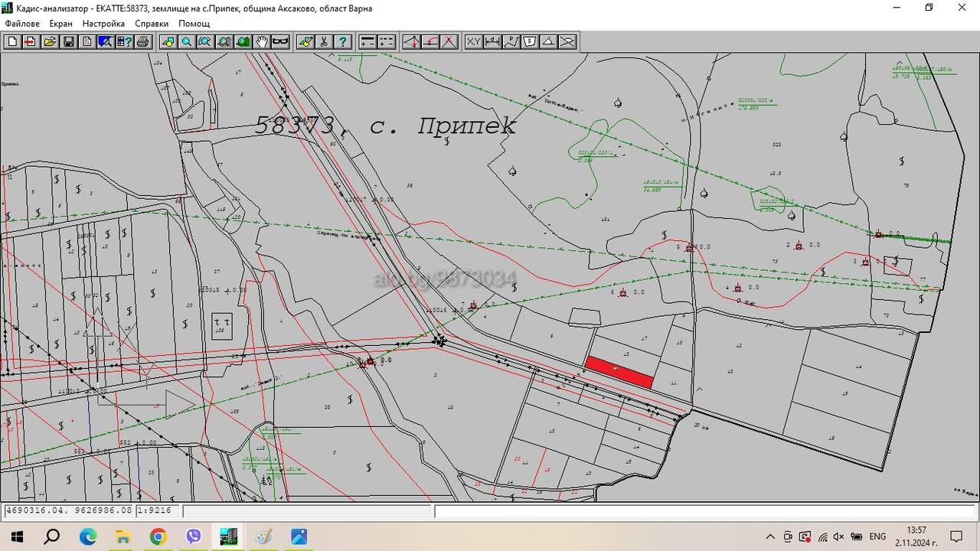Click the perpendicular red arrow construction icon
This screenshot has width=980, height=551.
pos(412,41)
